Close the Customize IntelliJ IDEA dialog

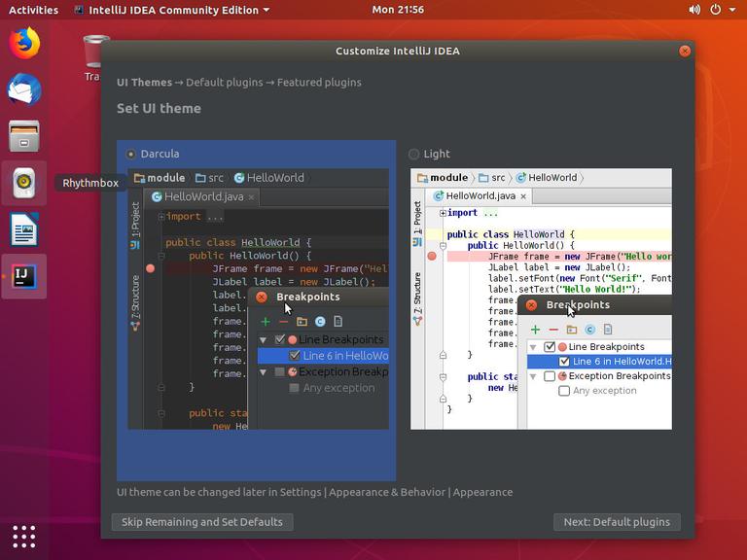[685, 51]
